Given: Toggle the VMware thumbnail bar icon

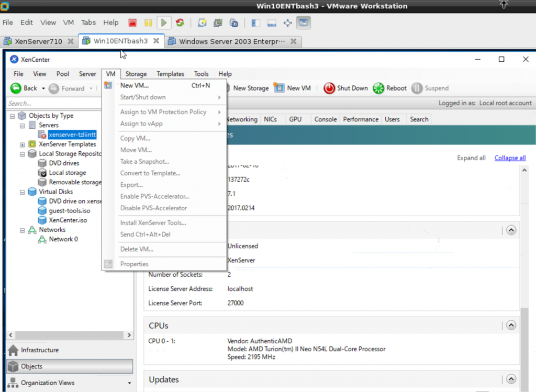Looking at the screenshot, I should coord(272,23).
